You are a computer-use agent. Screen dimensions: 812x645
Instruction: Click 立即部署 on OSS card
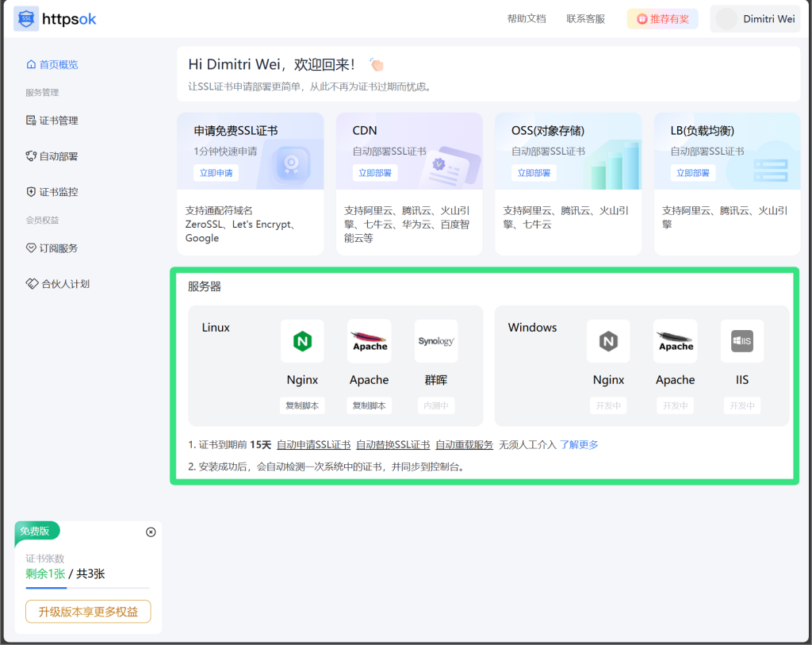534,172
